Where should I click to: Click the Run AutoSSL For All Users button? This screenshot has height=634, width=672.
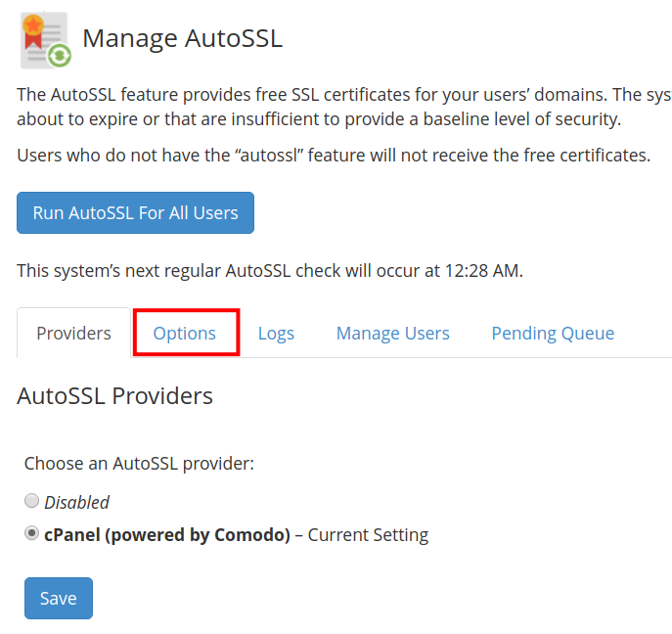(135, 212)
